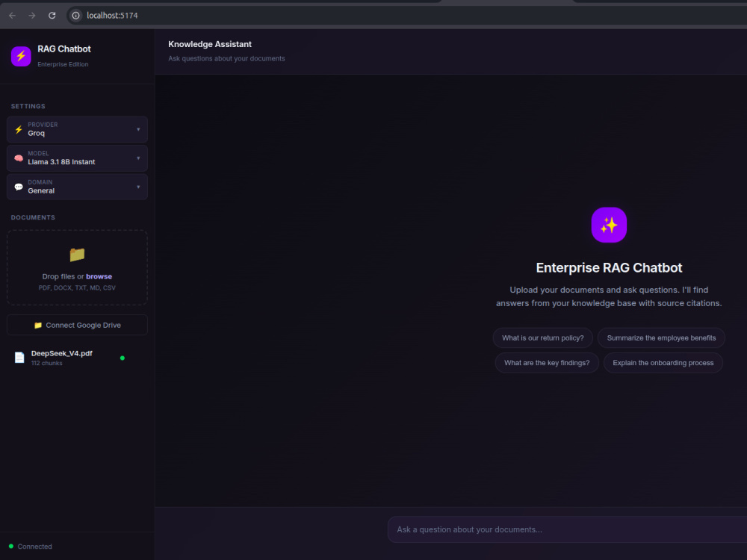Click the browse link to upload files
The width and height of the screenshot is (747, 560).
(99, 276)
